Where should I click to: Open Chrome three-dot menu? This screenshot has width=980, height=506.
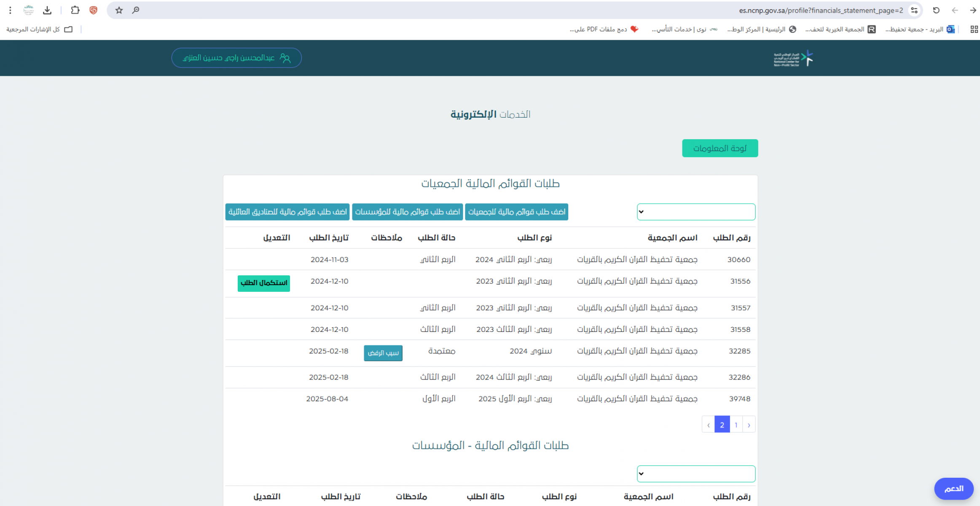pos(10,10)
